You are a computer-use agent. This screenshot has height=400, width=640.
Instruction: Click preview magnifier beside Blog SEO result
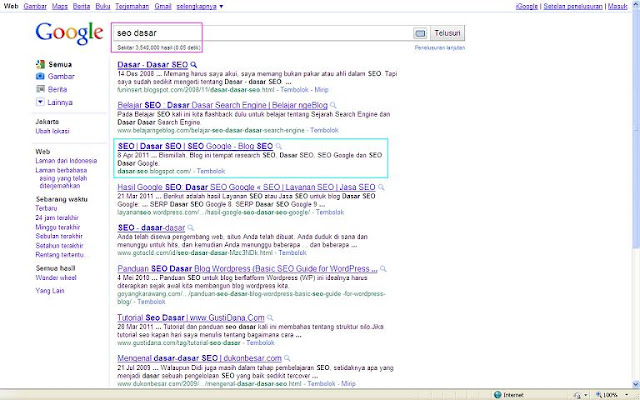pyautogui.click(x=278, y=146)
